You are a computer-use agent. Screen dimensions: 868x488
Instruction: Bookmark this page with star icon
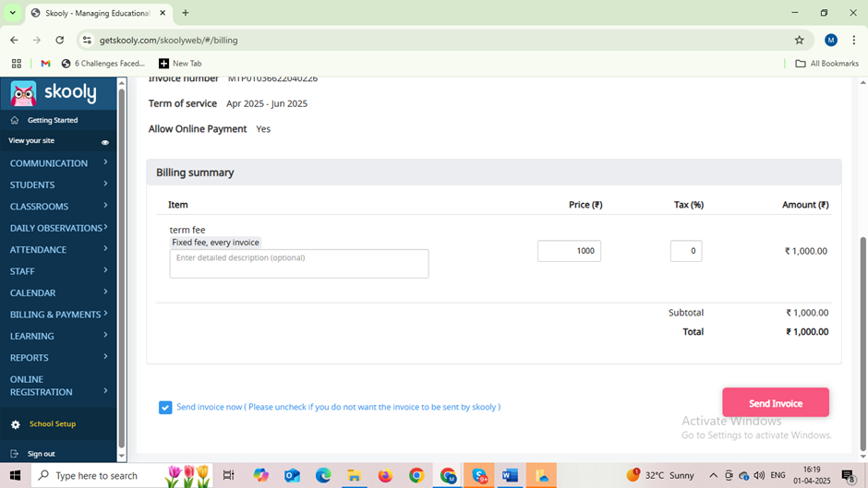[x=799, y=40]
